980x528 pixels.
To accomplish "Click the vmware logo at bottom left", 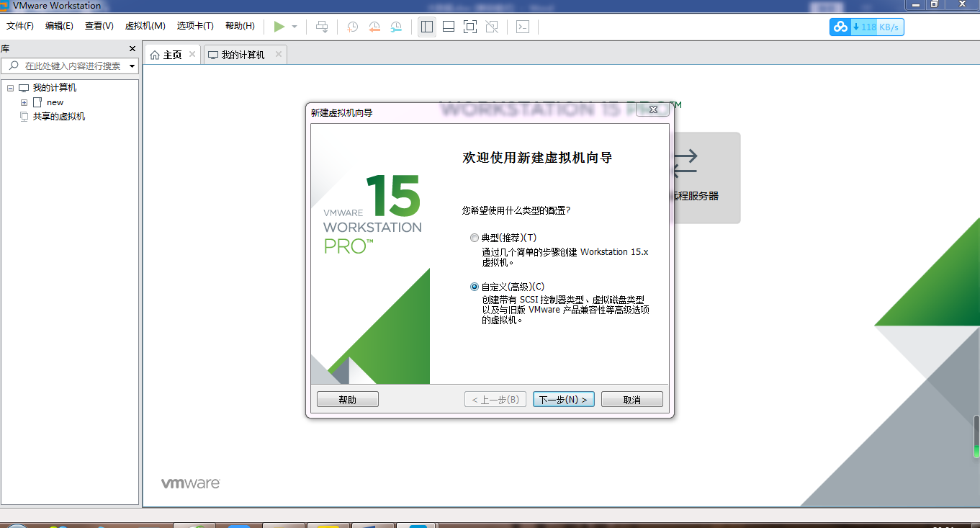I will 190,483.
